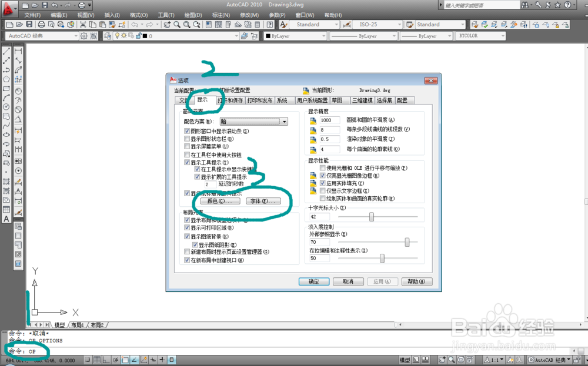
Task: Select the Multiline Text tool
Action: point(6,219)
